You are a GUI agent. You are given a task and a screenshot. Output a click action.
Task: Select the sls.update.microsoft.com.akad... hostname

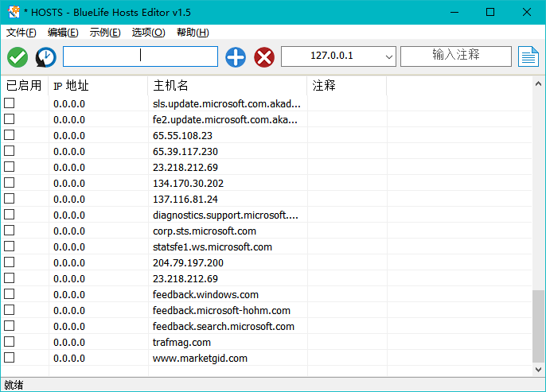(227, 103)
